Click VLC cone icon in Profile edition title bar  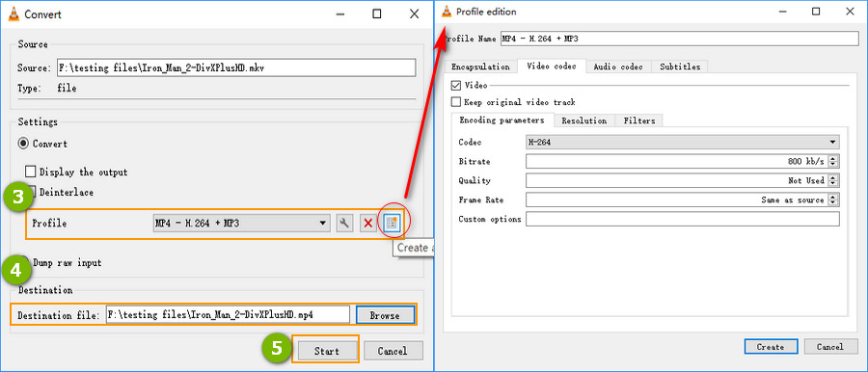(447, 12)
